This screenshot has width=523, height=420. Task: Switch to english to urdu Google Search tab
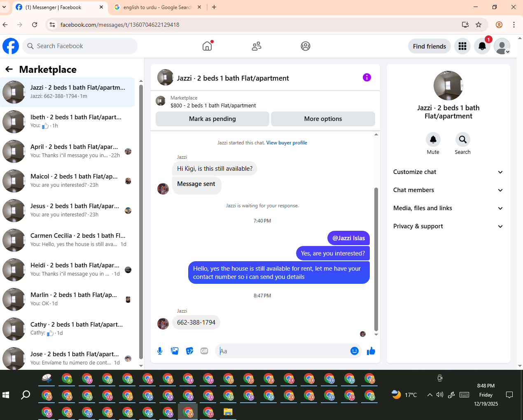pos(157,7)
